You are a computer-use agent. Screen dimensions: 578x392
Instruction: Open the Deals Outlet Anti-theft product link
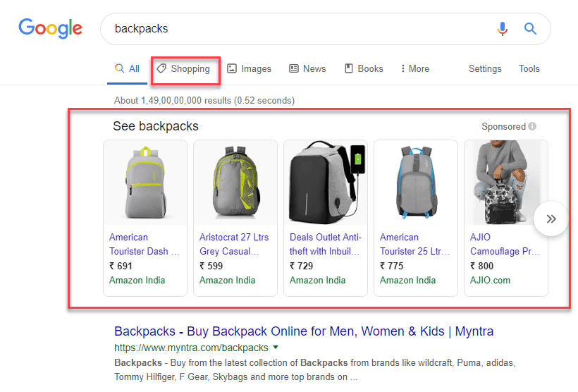click(x=326, y=244)
